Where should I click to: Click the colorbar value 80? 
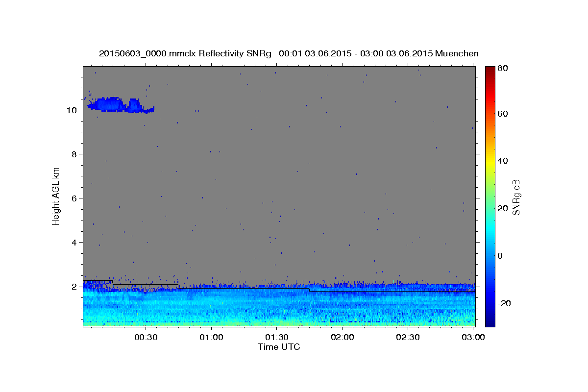coord(503,68)
